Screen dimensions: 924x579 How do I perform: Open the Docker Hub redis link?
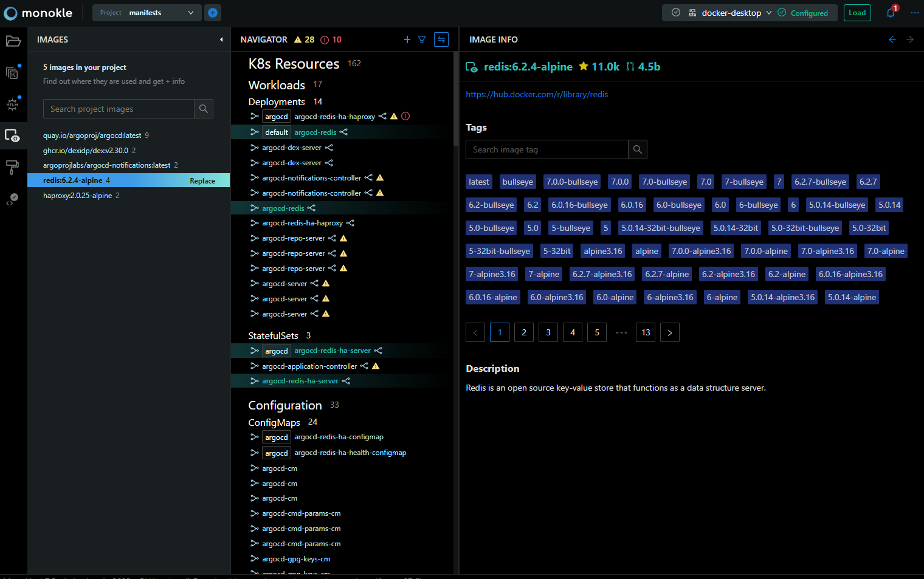(537, 94)
